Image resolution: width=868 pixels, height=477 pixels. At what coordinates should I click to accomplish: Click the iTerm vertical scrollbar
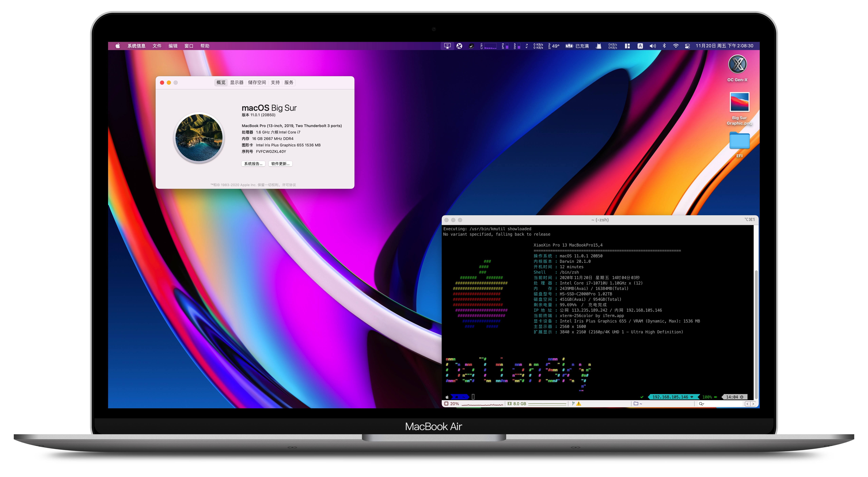pos(756,333)
